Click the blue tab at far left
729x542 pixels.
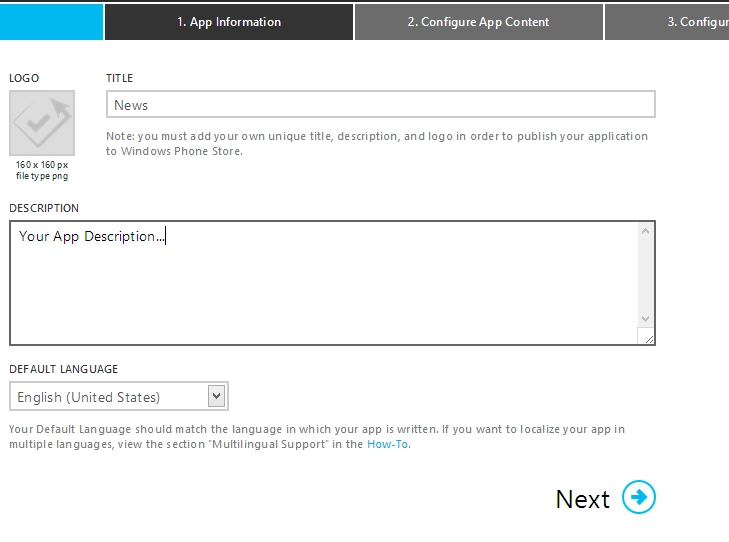(51, 22)
